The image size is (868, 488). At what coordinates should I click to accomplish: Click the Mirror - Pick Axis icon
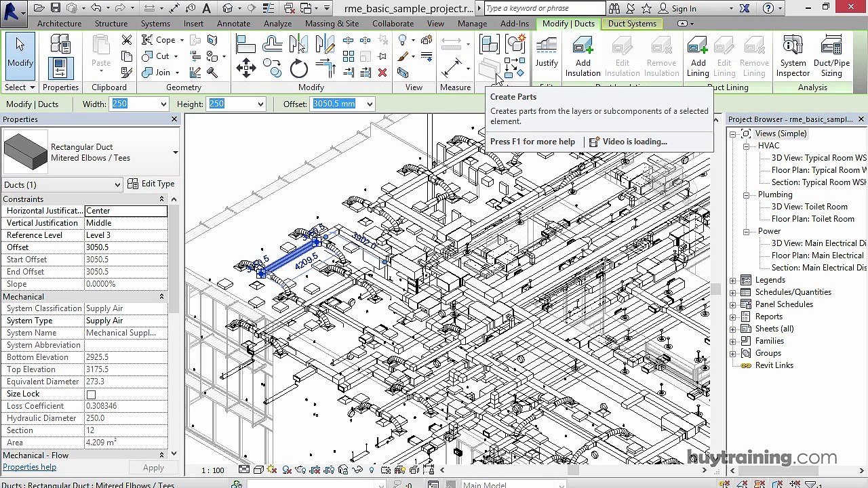click(298, 45)
